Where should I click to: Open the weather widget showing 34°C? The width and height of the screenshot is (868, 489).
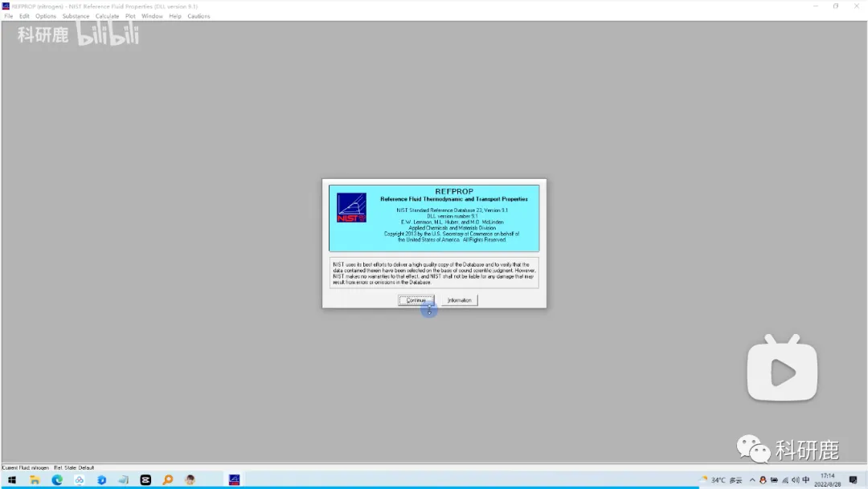click(x=722, y=480)
